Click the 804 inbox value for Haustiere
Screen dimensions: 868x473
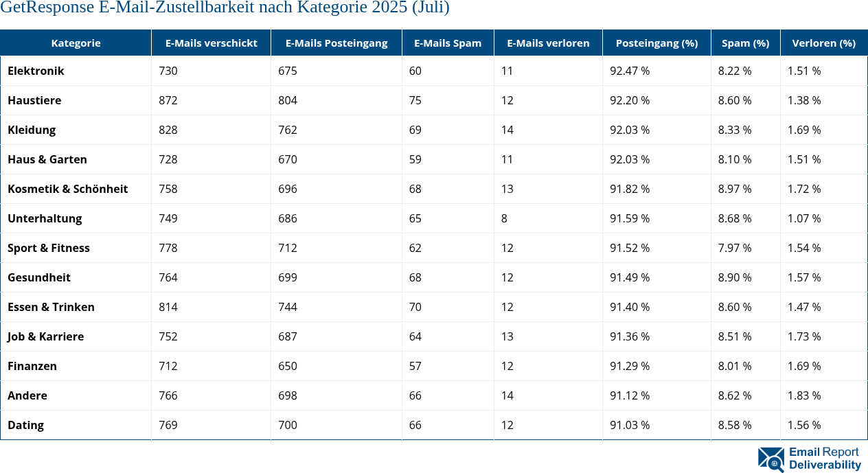tap(288, 100)
